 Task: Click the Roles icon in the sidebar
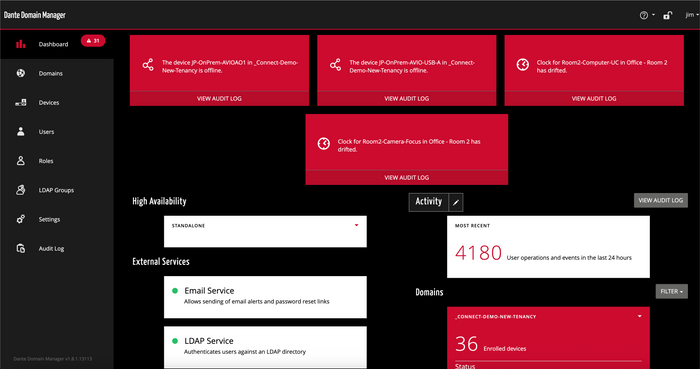point(21,161)
